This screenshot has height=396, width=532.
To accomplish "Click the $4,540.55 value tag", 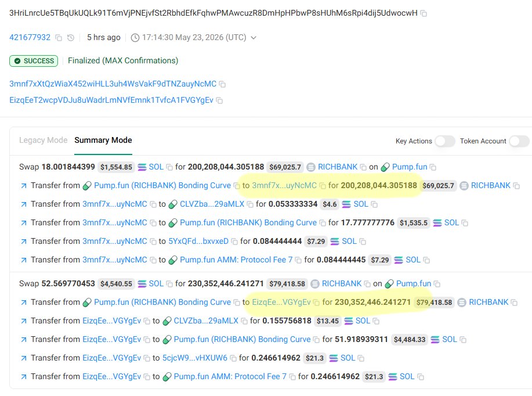I will point(116,284).
